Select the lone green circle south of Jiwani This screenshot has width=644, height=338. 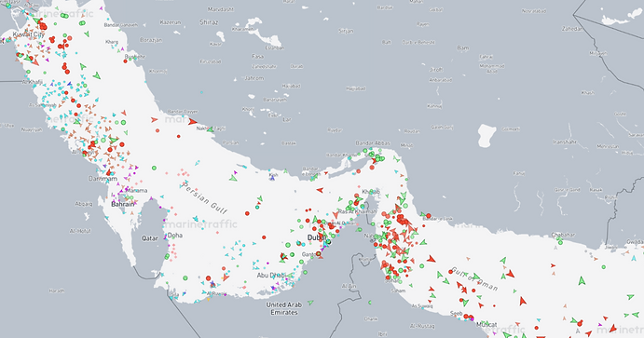coord(604,267)
